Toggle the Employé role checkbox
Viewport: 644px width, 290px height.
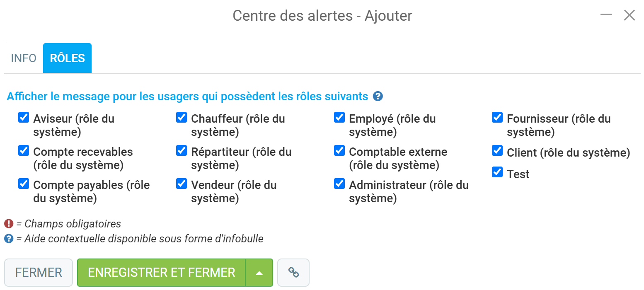tap(339, 118)
